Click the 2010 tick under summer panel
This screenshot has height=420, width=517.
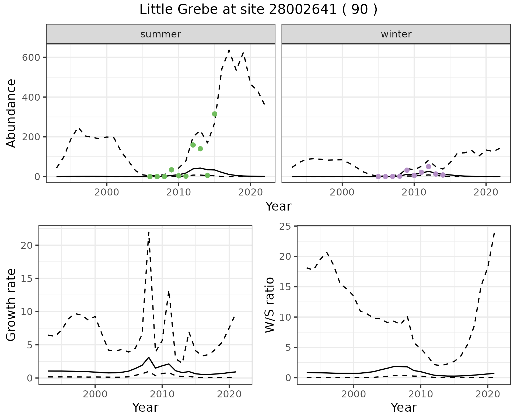178,192
